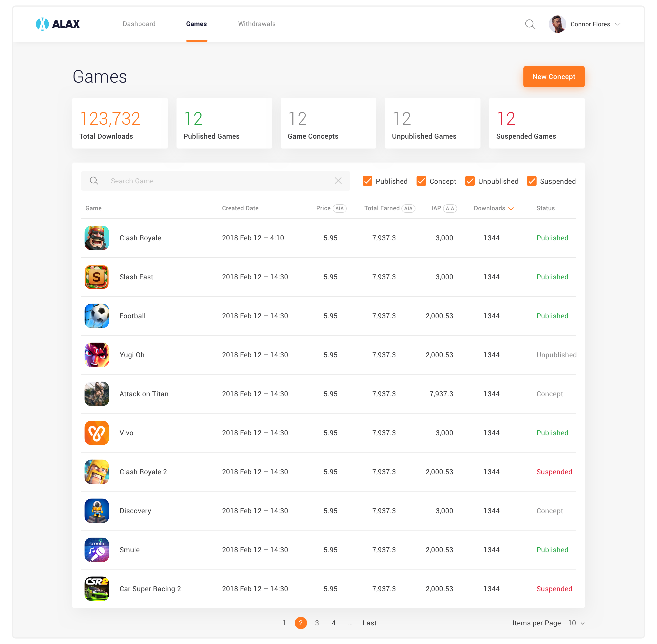Open the header search magnifier icon
The height and width of the screenshot is (644, 657).
pyautogui.click(x=530, y=24)
